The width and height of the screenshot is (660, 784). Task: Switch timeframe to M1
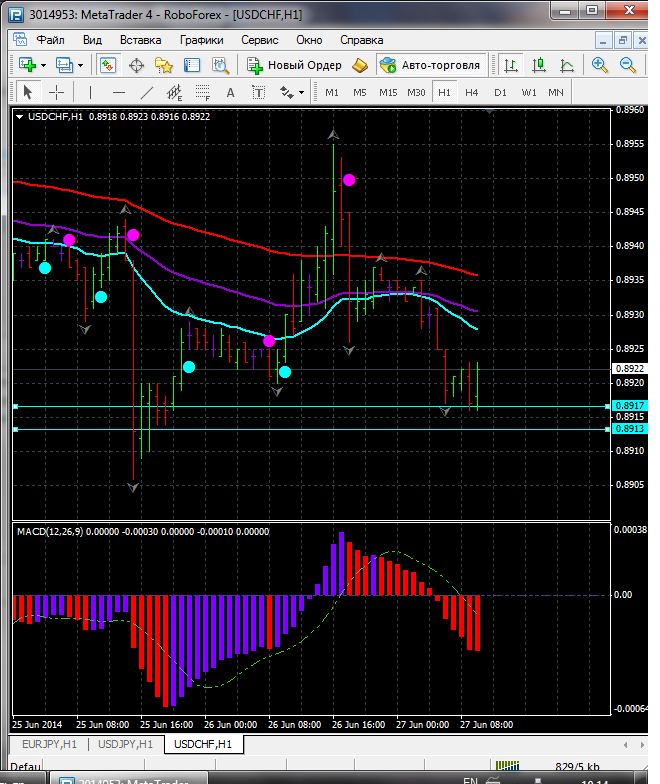point(332,92)
